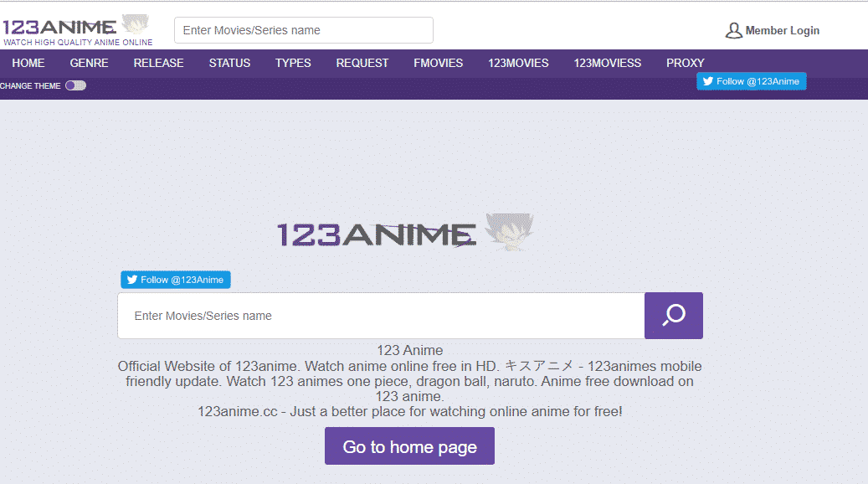
Task: Open the HOME menu item
Action: pyautogui.click(x=28, y=63)
